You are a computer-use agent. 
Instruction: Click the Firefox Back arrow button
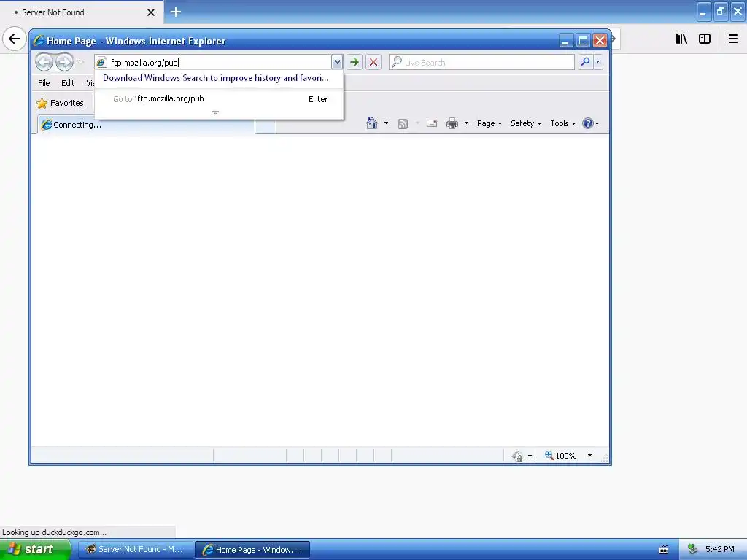click(15, 39)
